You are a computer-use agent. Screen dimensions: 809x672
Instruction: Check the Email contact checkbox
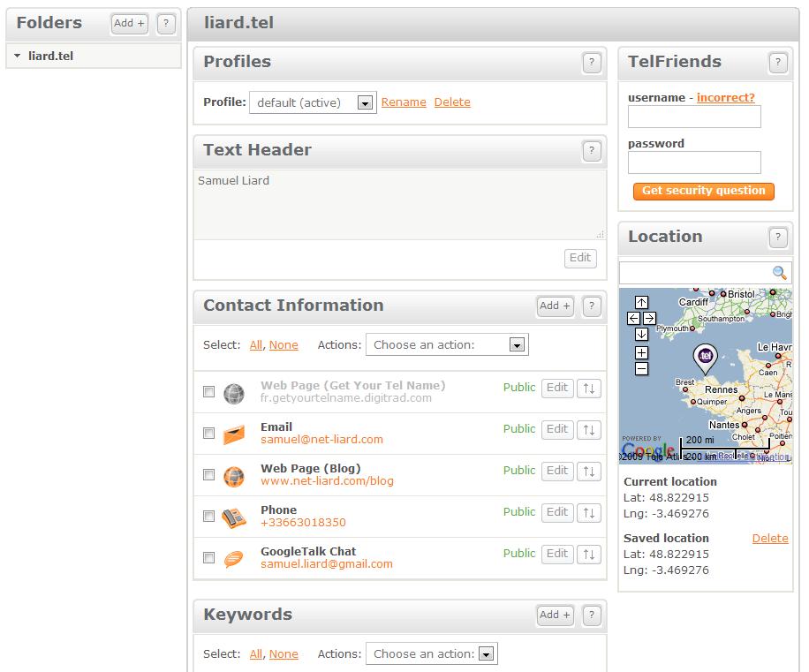pos(209,434)
